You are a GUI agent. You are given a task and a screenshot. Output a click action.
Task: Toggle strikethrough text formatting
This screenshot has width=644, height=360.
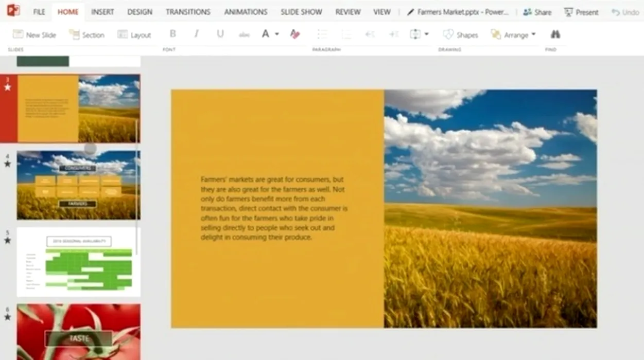pyautogui.click(x=244, y=34)
